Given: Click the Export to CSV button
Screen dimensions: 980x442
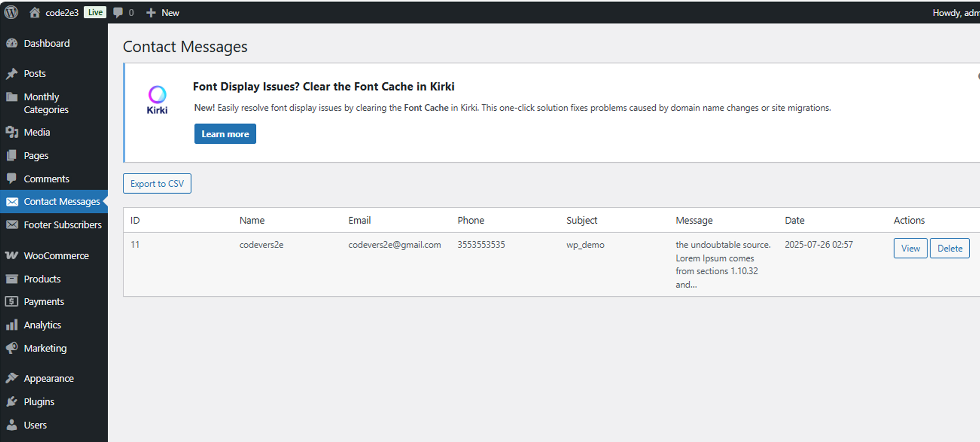Looking at the screenshot, I should 157,184.
